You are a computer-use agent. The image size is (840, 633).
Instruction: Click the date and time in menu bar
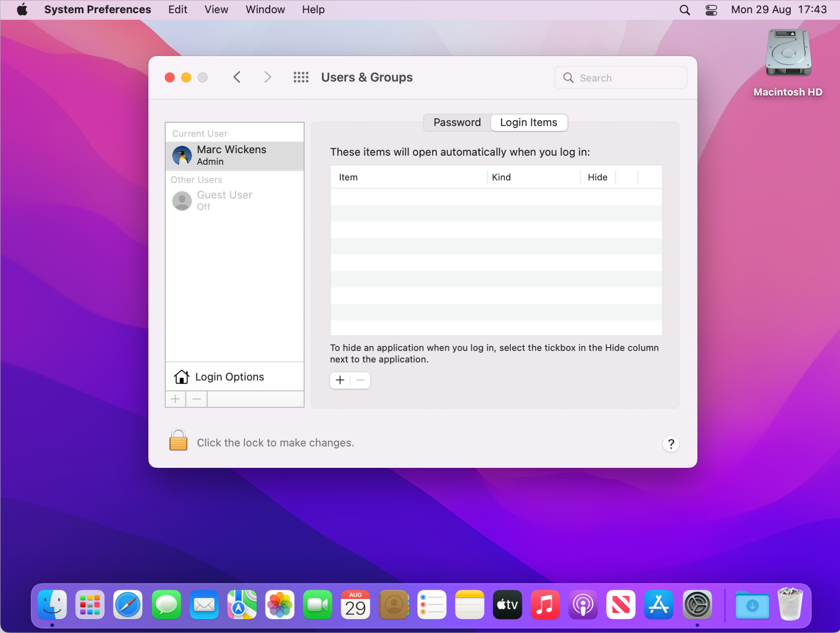tap(779, 9)
